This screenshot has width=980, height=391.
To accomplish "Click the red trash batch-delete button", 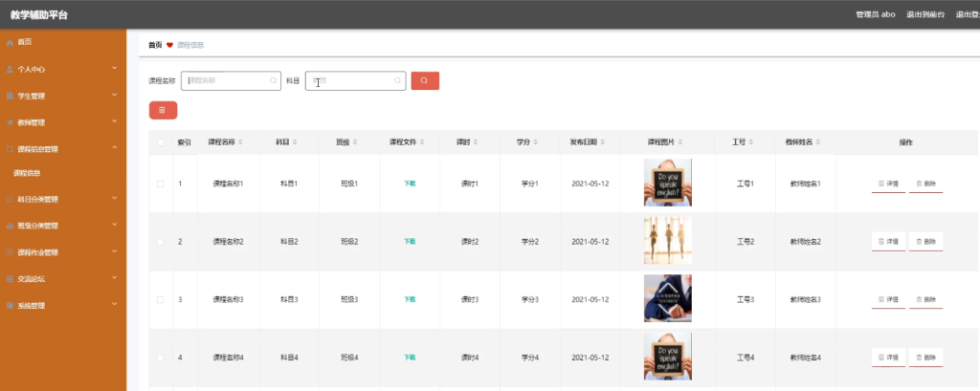I will click(163, 110).
